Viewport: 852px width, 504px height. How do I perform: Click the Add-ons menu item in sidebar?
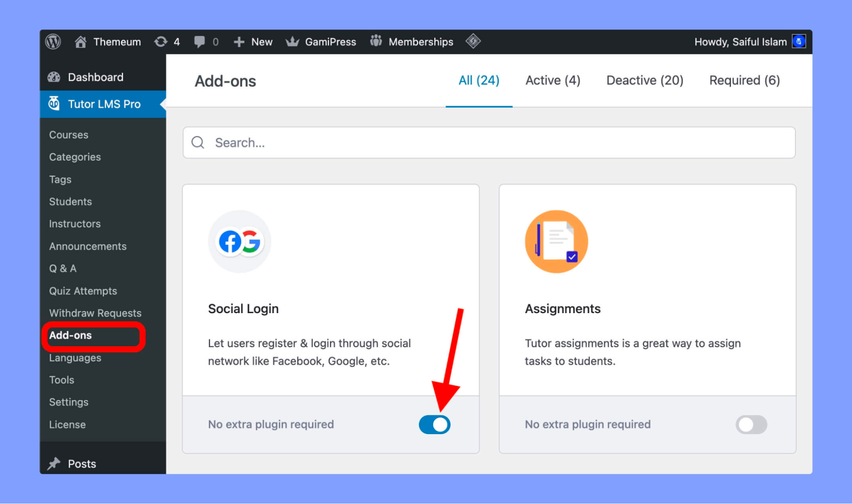coord(70,335)
